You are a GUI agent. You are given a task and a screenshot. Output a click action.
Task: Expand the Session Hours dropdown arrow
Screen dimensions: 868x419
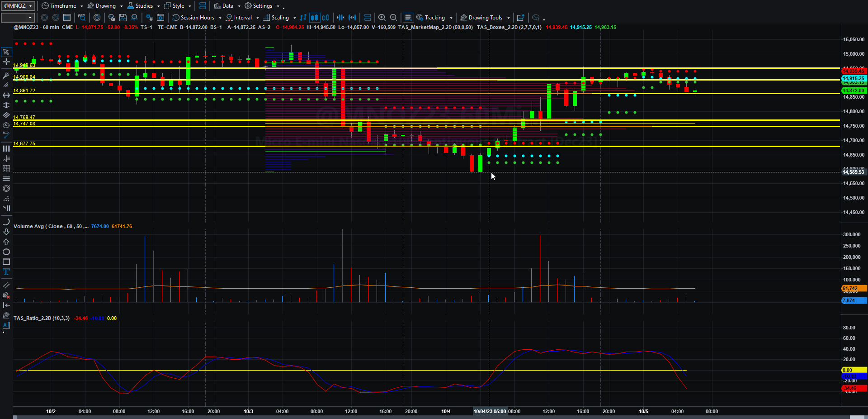pyautogui.click(x=220, y=18)
